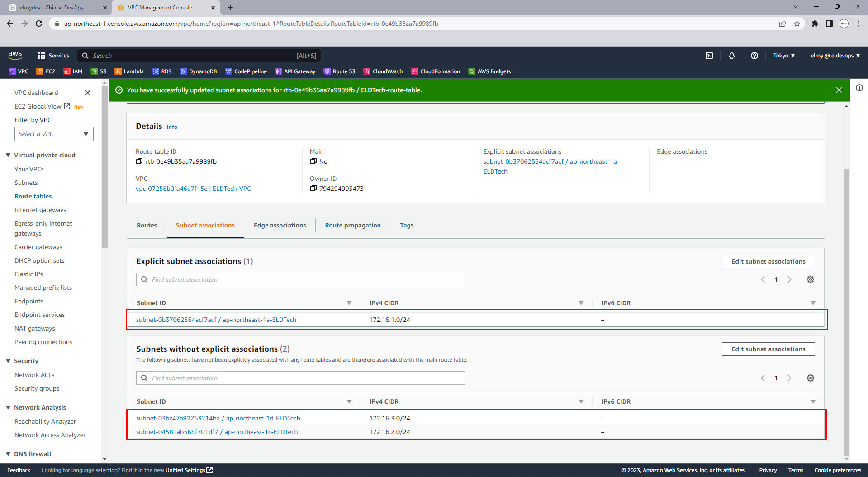Screen dimensions: 868x477
Task: Open the CloudShell terminal icon
Action: (709, 56)
